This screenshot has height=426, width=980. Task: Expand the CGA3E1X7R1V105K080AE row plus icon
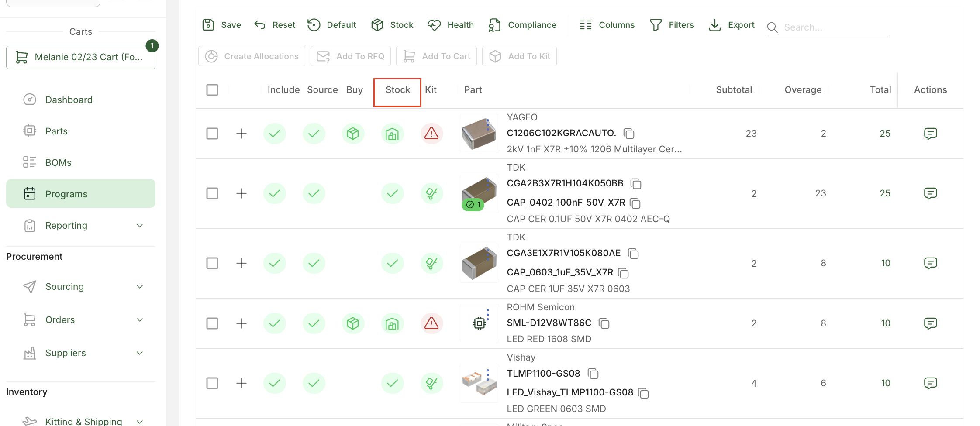click(x=242, y=263)
